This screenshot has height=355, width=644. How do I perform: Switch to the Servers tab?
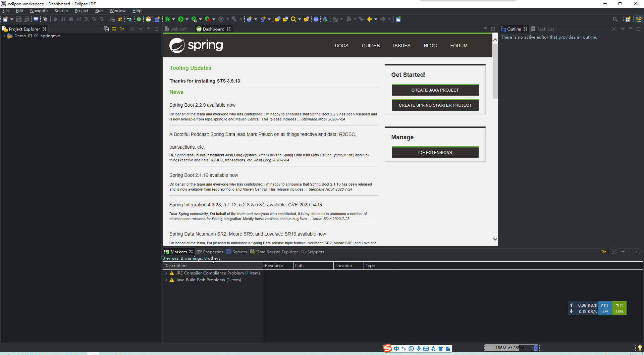tap(236, 252)
